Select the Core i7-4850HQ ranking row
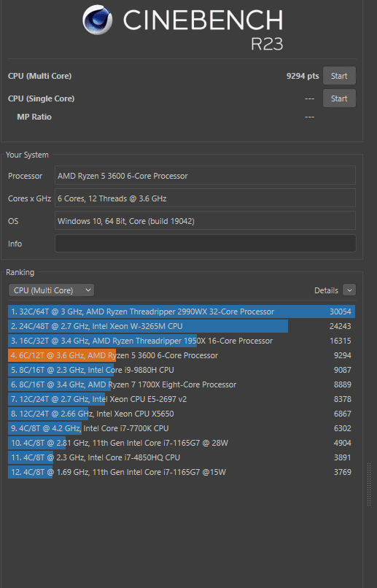 click(x=182, y=457)
